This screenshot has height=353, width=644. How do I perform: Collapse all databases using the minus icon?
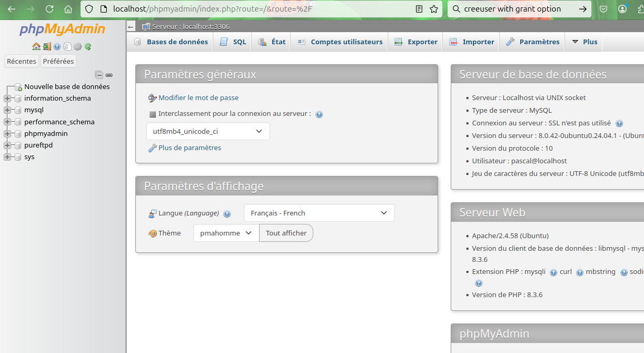coord(99,75)
